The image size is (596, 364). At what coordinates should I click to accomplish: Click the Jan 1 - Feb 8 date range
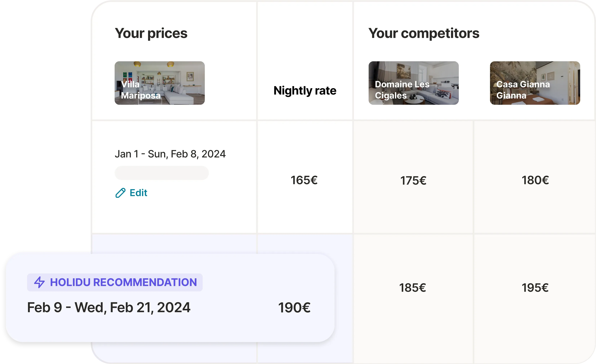point(170,154)
